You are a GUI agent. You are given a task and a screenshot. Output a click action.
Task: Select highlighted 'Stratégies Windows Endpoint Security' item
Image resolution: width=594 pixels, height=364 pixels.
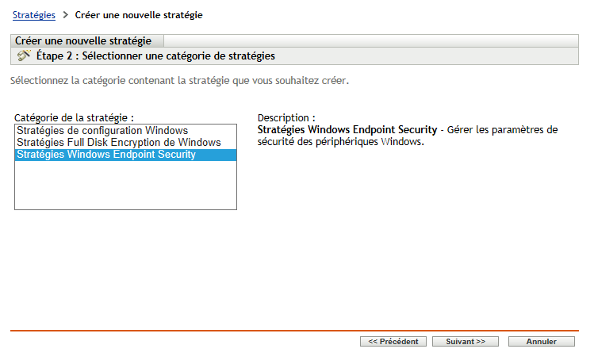pyautogui.click(x=105, y=155)
